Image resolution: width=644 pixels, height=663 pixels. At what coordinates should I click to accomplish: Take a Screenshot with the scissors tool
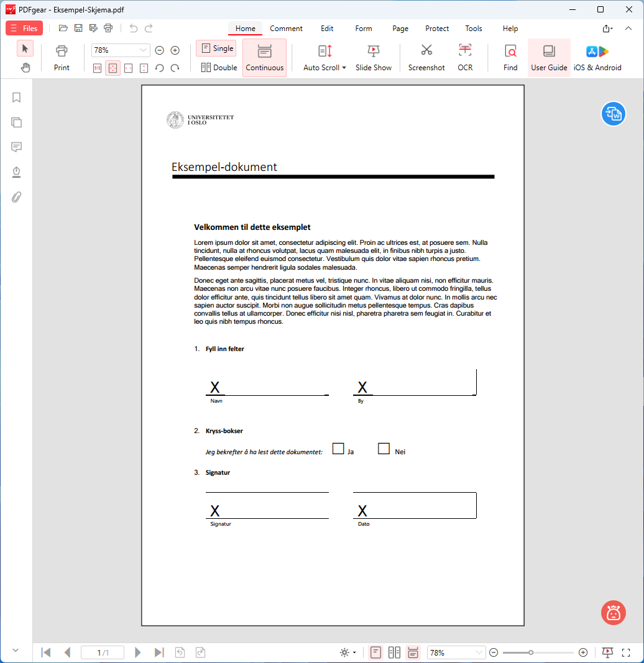(x=426, y=58)
